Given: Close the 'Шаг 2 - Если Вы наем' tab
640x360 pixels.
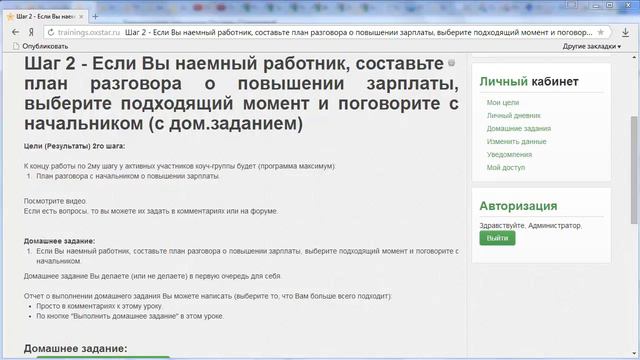Looking at the screenshot, I should pos(81,17).
